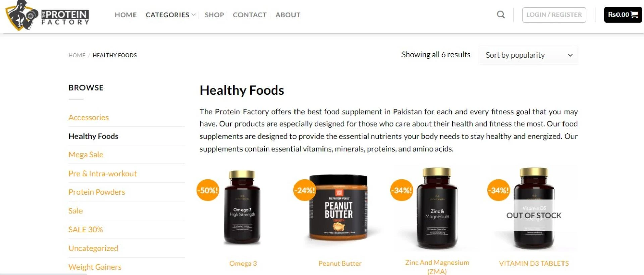Select the About menu item
This screenshot has height=275, width=644.
pyautogui.click(x=288, y=15)
